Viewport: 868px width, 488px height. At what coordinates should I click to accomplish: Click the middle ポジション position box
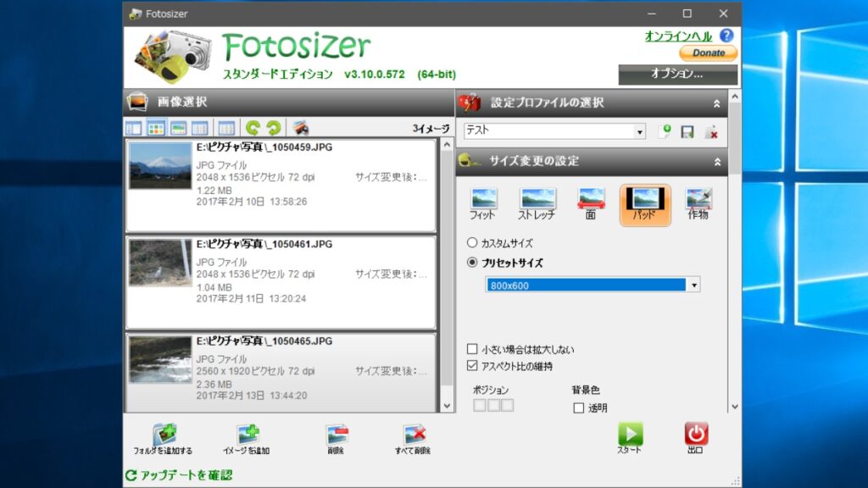coord(493,405)
